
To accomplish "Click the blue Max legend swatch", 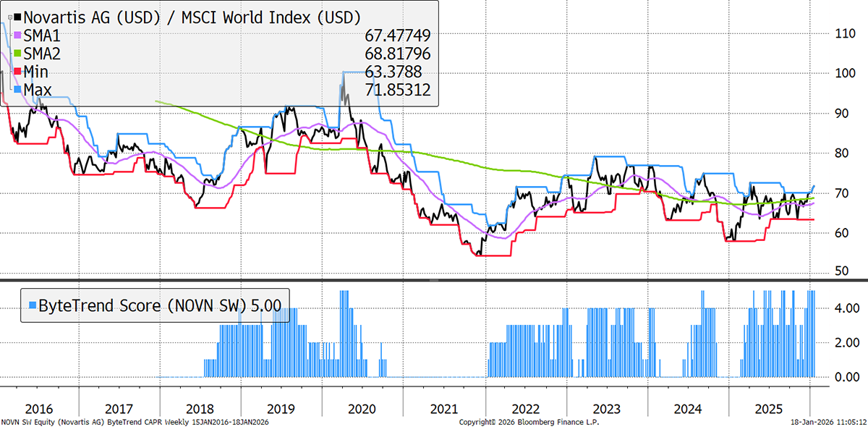I will 18,90.
